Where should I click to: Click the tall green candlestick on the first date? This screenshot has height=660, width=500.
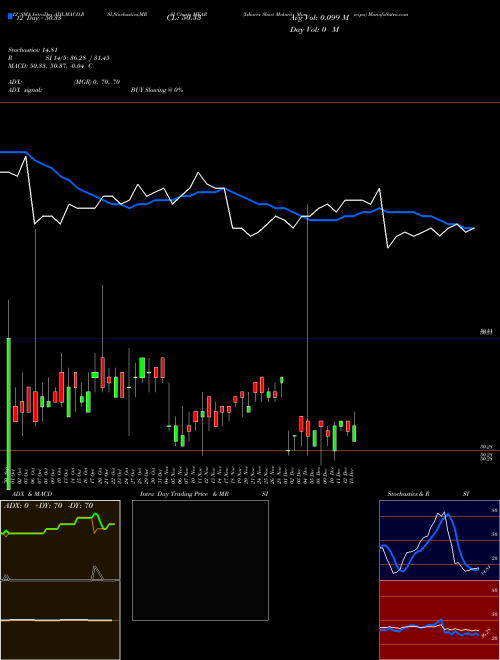tap(8, 413)
